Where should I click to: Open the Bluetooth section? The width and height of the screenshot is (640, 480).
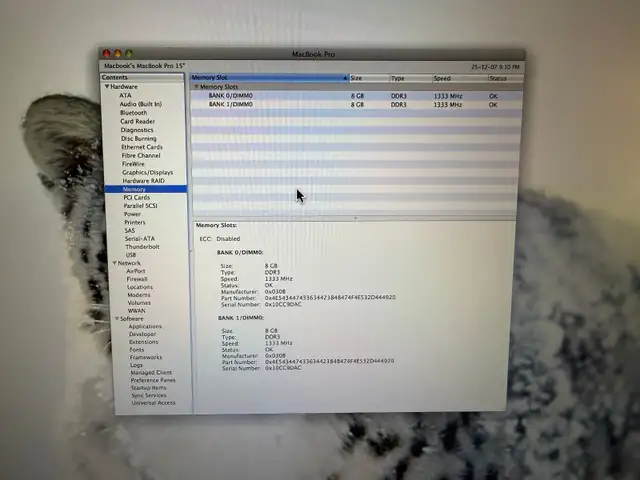133,113
